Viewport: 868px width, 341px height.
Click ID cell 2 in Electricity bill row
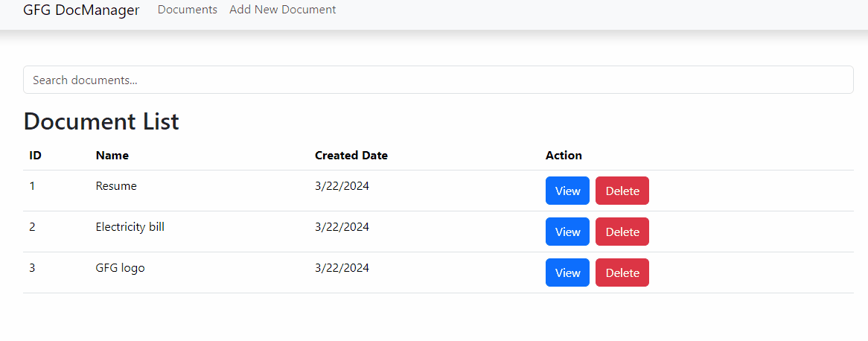pos(32,227)
